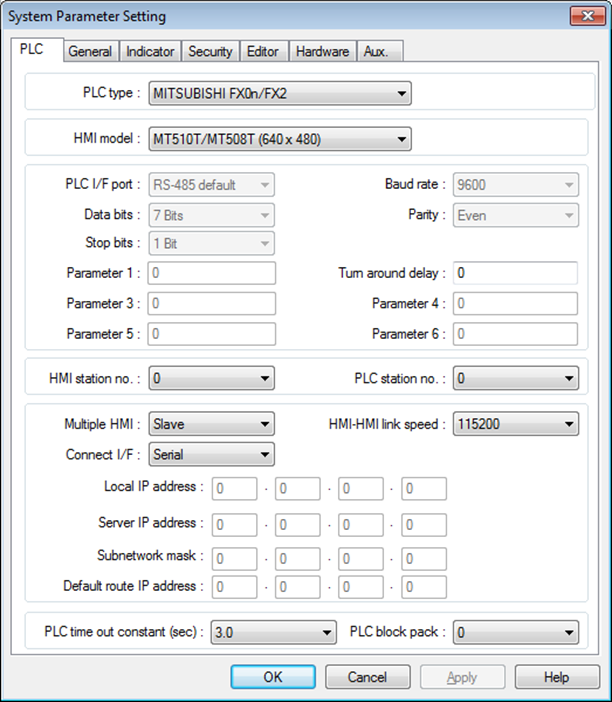Expand the PLC station no. dropdown

(515, 378)
